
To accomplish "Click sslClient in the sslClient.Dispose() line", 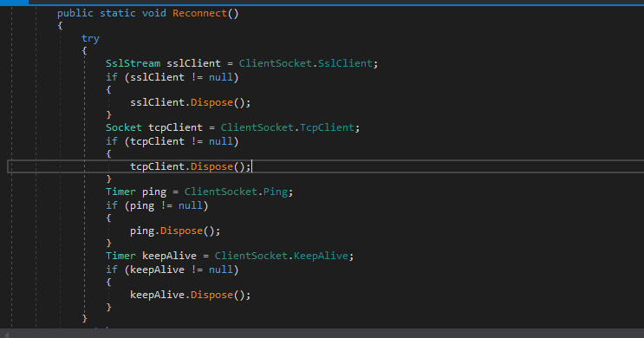I will [x=157, y=102].
